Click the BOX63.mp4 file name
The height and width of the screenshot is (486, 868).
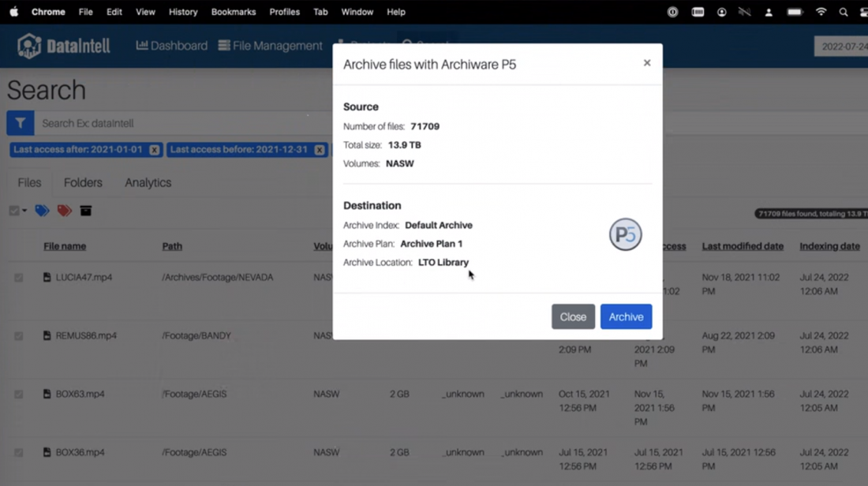point(80,394)
